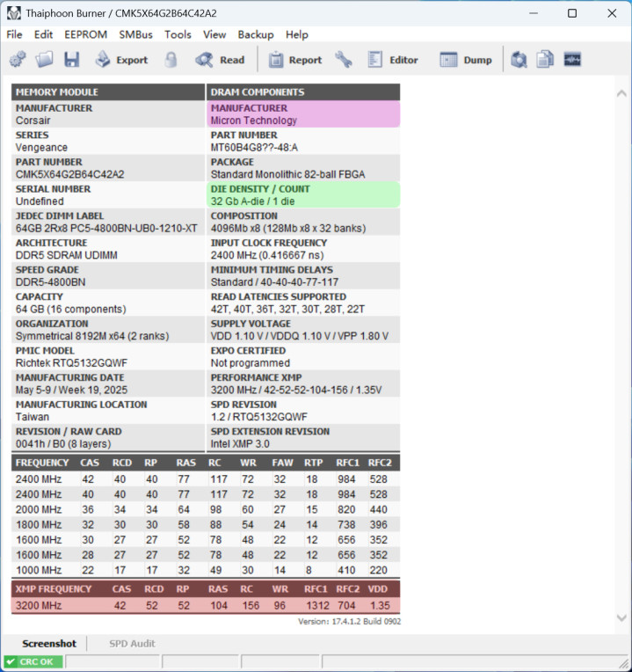The width and height of the screenshot is (632, 672).
Task: Click the Vengeance series value
Action: click(x=41, y=148)
